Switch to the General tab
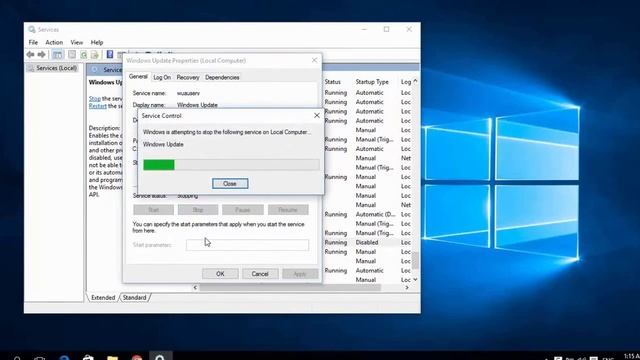 point(138,77)
